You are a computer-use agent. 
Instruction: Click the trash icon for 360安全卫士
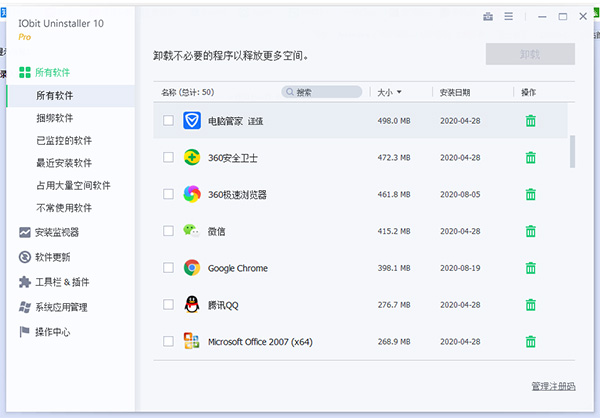click(x=530, y=157)
